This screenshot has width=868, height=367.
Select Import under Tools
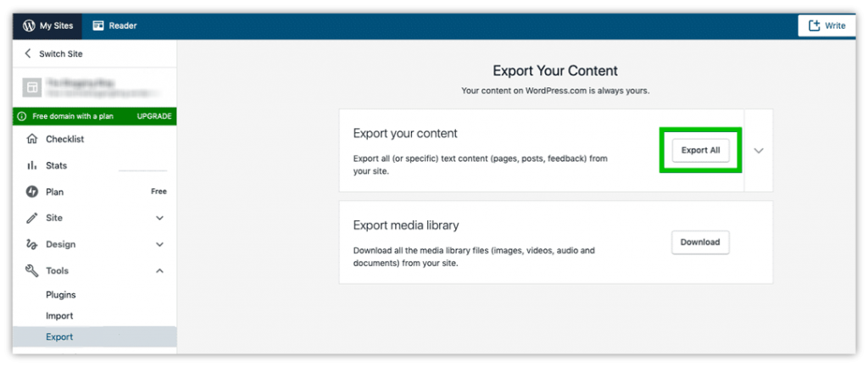pyautogui.click(x=60, y=316)
